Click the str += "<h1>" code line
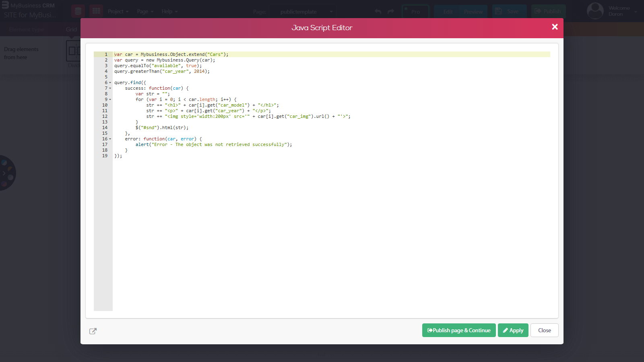644x362 pixels. [x=213, y=105]
